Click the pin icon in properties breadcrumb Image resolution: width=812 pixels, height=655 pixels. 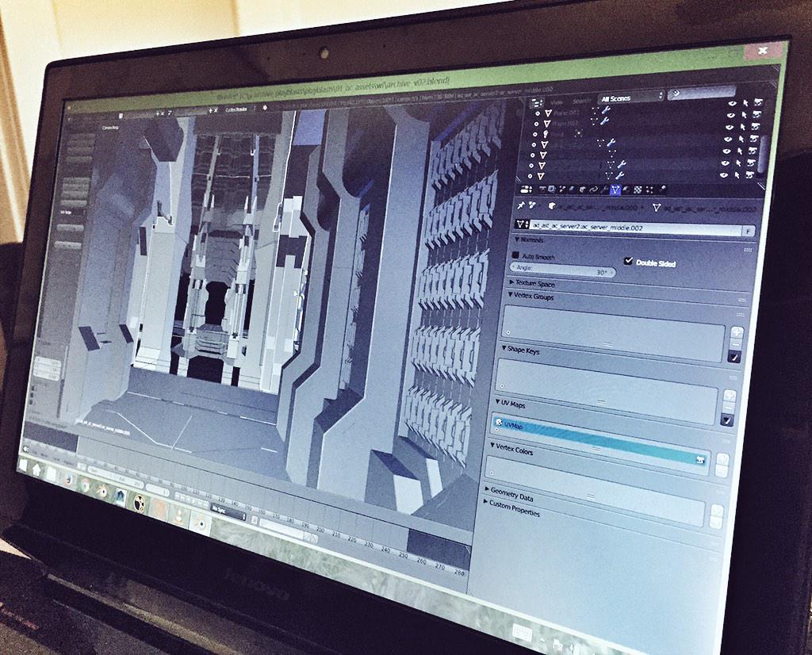(521, 205)
